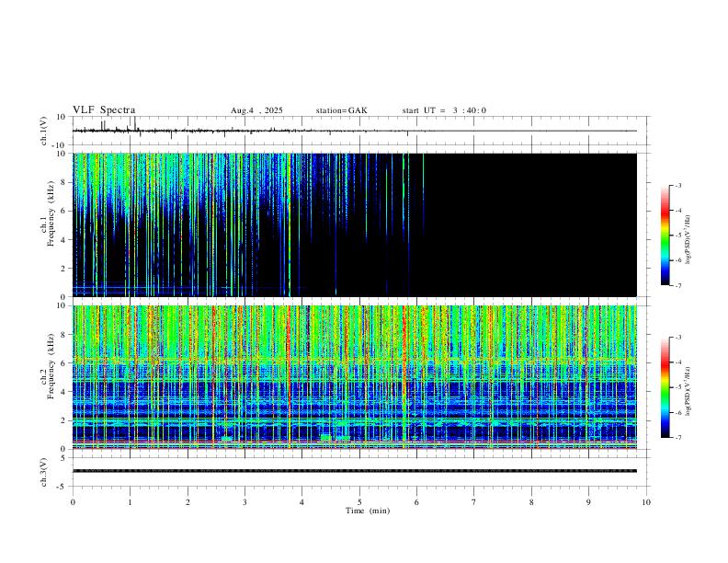Image resolution: width=728 pixels, height=563 pixels.
Task: Click the "-7" tick on the upper colorbar
Action: point(678,286)
